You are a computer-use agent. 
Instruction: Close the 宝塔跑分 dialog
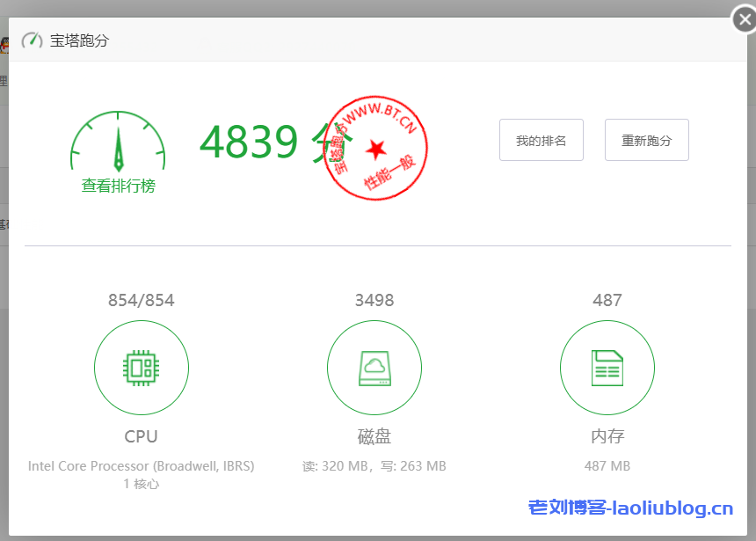[x=744, y=18]
